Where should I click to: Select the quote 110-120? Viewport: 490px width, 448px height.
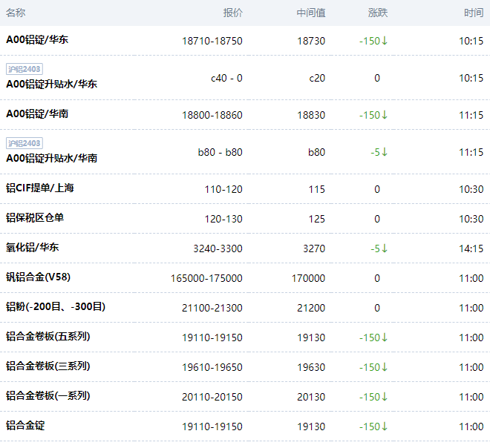(223, 189)
